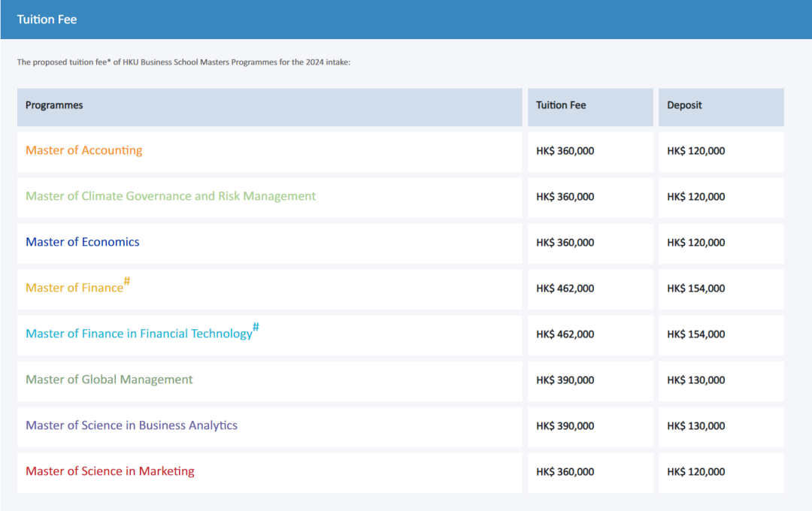Click the Tuition Fee banner heading
812x511 pixels.
click(47, 20)
